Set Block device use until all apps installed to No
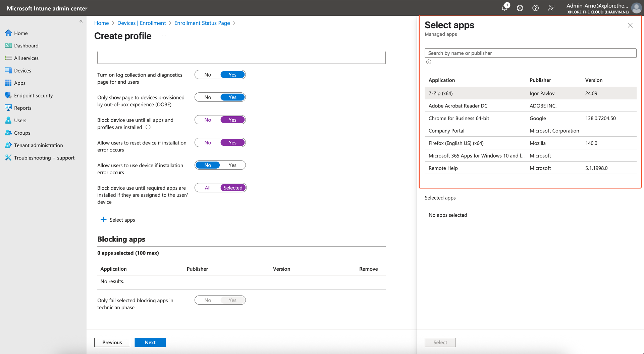644x354 pixels. click(208, 120)
